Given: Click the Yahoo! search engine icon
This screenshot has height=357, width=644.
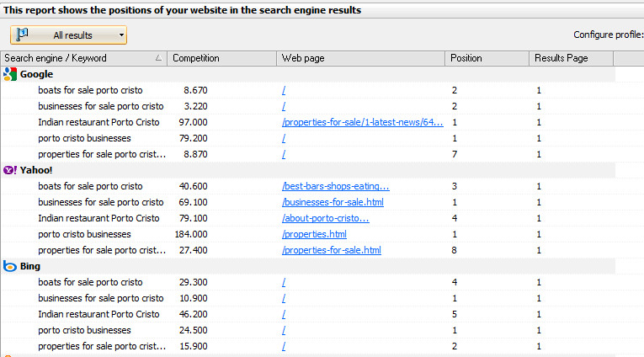Looking at the screenshot, I should click(x=10, y=170).
